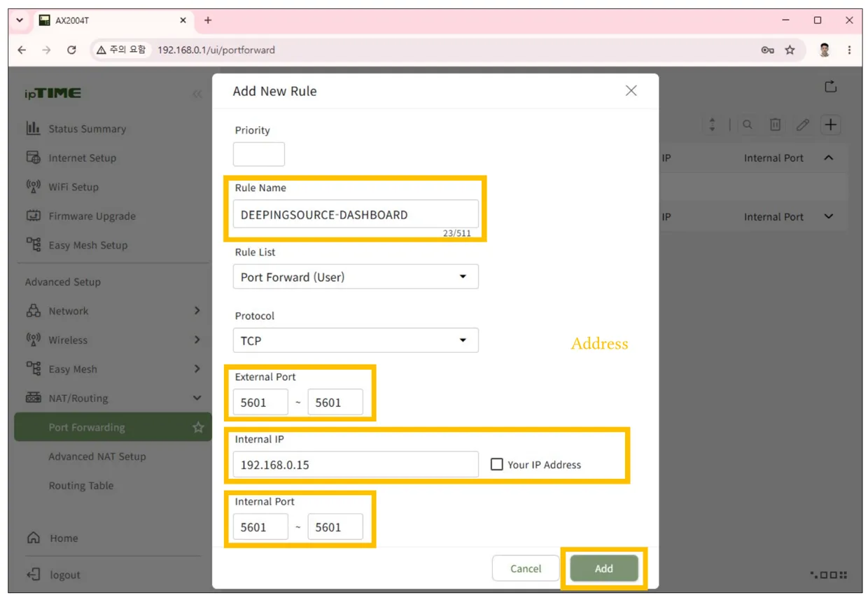Expand the advanced Easy Mesh chevron

197,369
